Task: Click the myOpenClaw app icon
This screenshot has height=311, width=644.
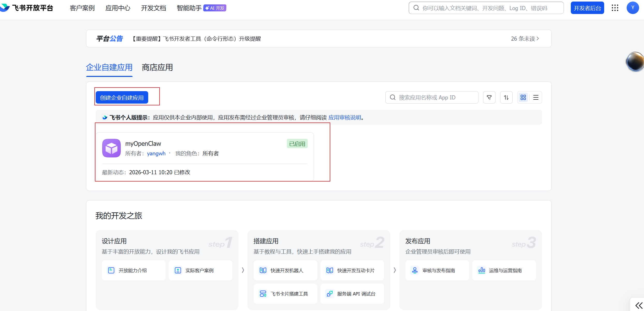Action: (111, 148)
